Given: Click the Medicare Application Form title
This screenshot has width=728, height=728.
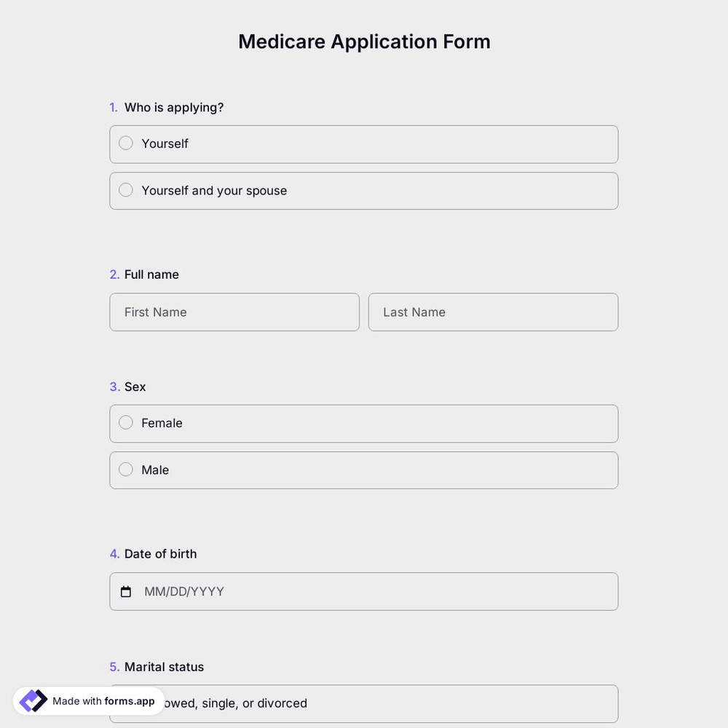Looking at the screenshot, I should click(364, 41).
